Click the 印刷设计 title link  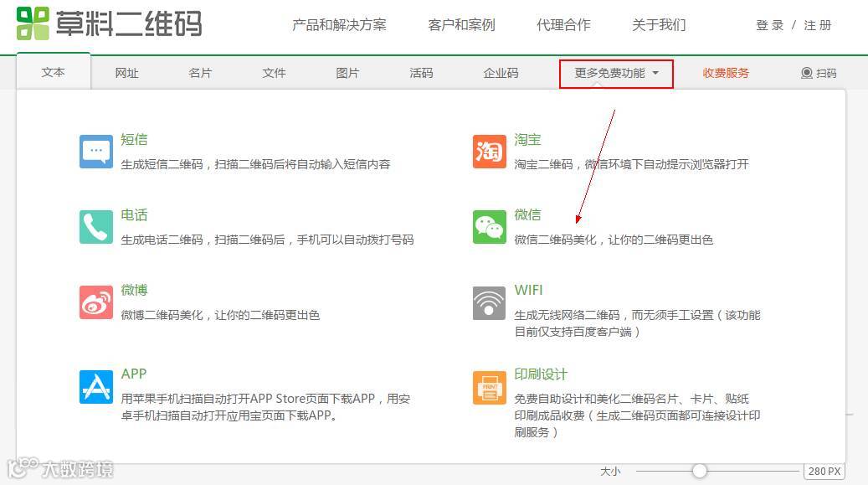pyautogui.click(x=541, y=374)
